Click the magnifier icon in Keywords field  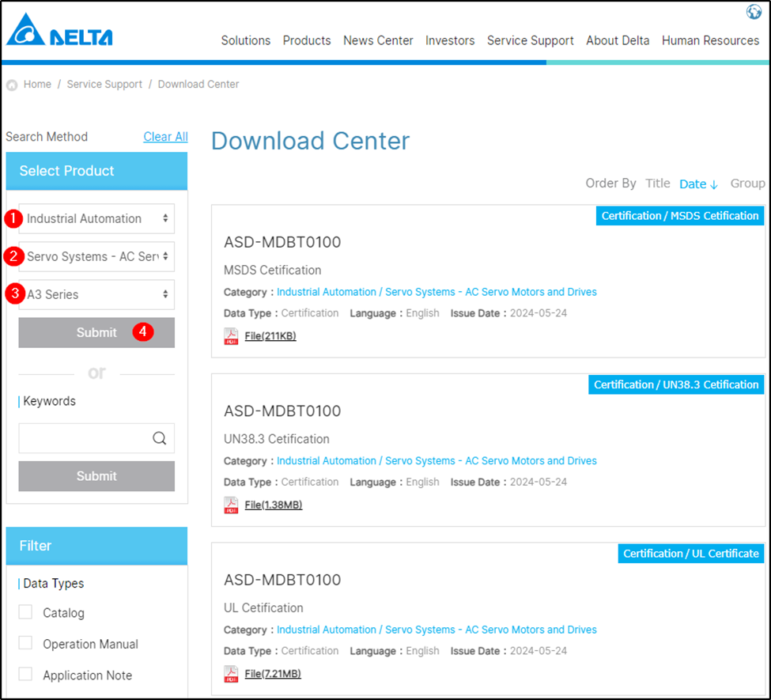159,438
